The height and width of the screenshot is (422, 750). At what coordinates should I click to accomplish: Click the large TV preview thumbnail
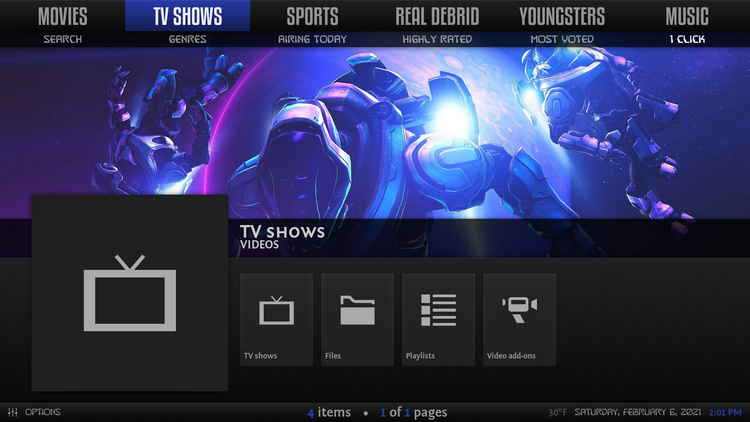coord(130,293)
